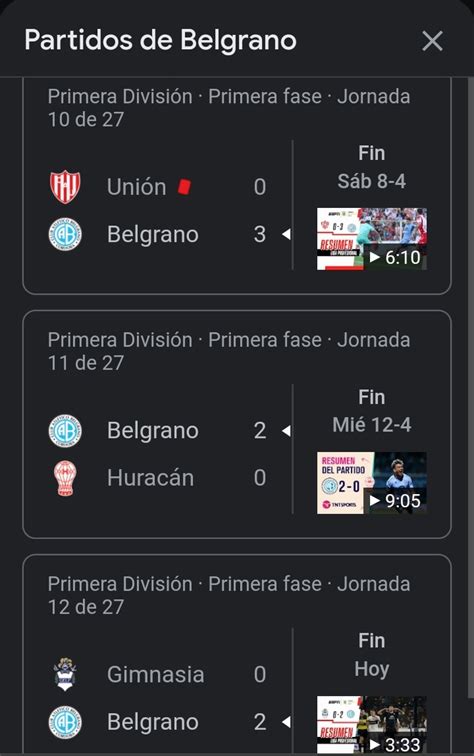474x756 pixels.
Task: Open the Jornada 11 de 27 match header
Action: point(229,351)
